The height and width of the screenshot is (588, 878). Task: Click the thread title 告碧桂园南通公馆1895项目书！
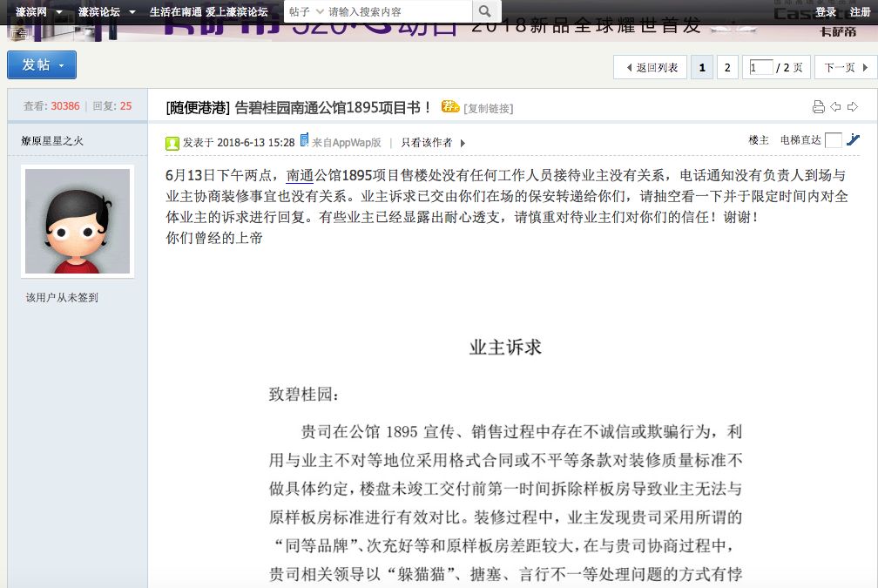(x=333, y=107)
